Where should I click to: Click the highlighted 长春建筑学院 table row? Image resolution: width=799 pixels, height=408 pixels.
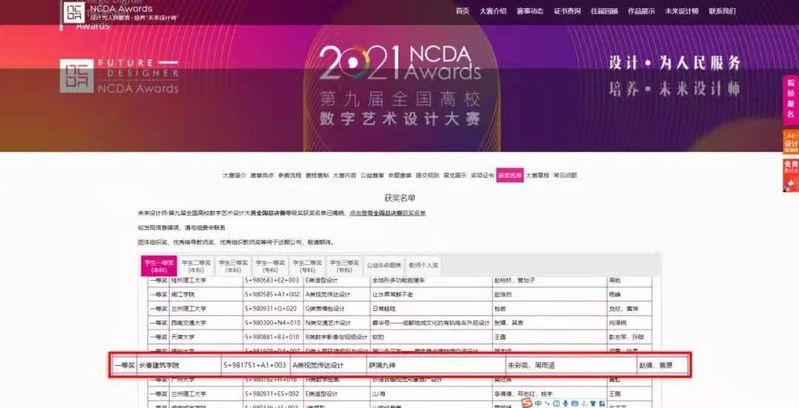(398, 366)
